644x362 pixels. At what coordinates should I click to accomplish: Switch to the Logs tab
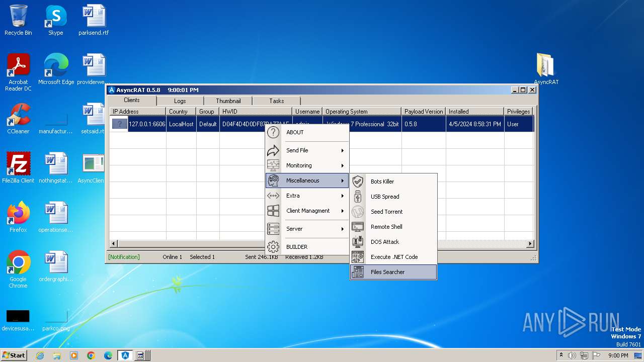[x=180, y=101]
